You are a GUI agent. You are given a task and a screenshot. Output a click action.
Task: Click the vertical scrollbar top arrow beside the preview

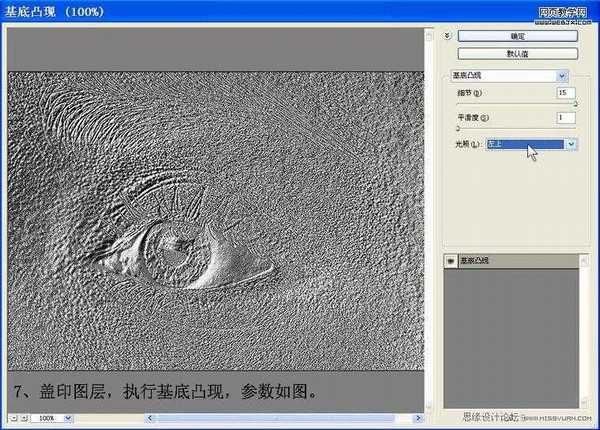[x=429, y=35]
